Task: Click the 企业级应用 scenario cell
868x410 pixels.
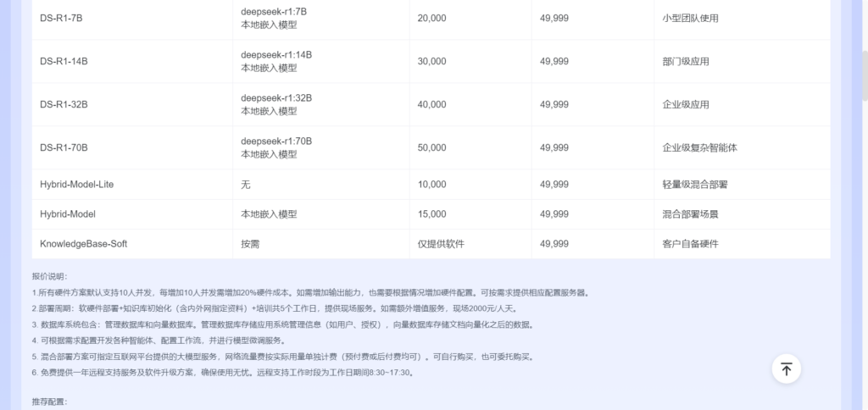Action: click(742, 104)
